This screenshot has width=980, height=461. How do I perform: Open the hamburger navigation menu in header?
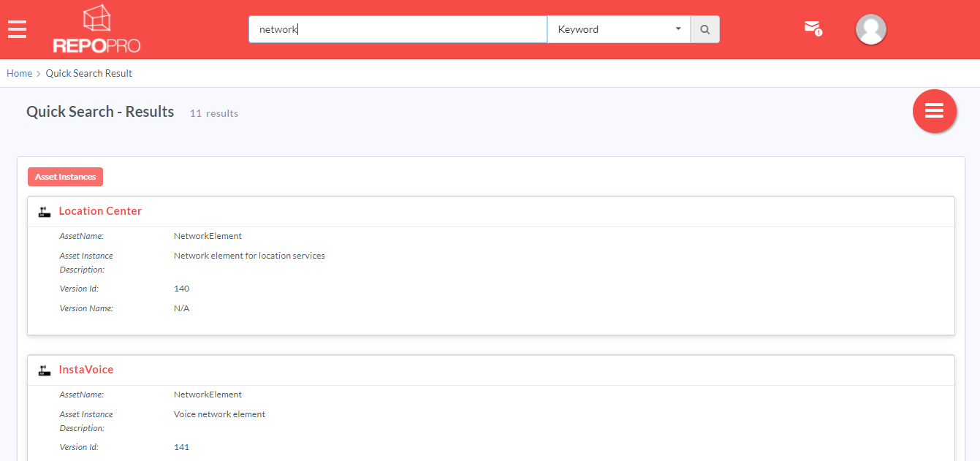pyautogui.click(x=17, y=29)
